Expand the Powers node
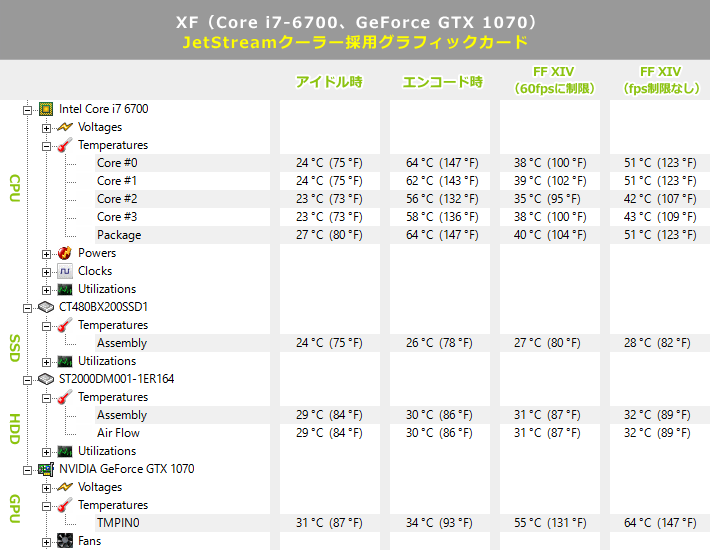The image size is (710, 550). pyautogui.click(x=46, y=254)
